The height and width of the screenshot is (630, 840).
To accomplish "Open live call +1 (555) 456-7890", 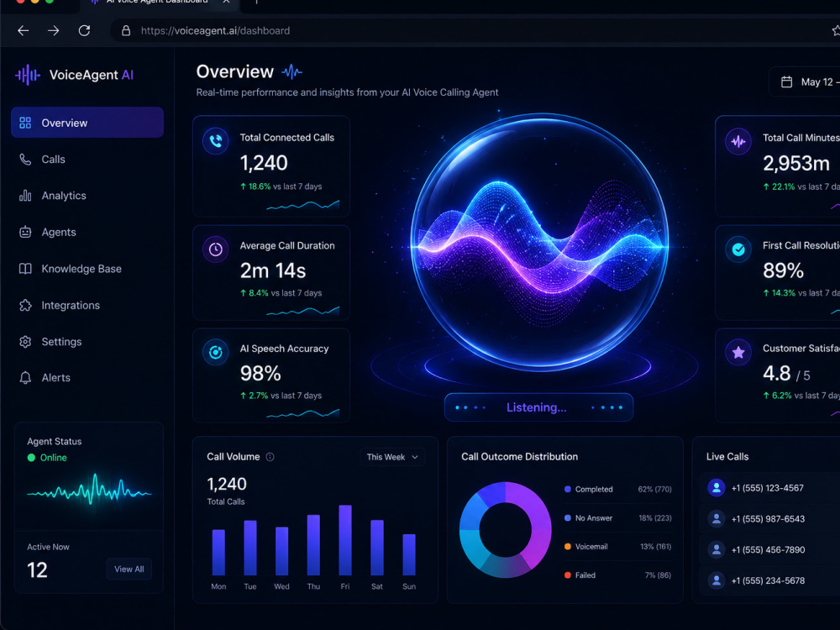I will 769,549.
